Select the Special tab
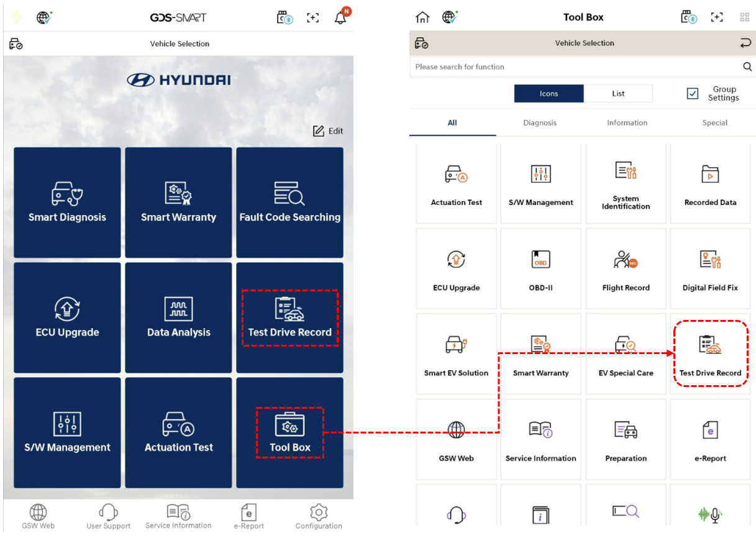This screenshot has height=538, width=756. (x=715, y=123)
